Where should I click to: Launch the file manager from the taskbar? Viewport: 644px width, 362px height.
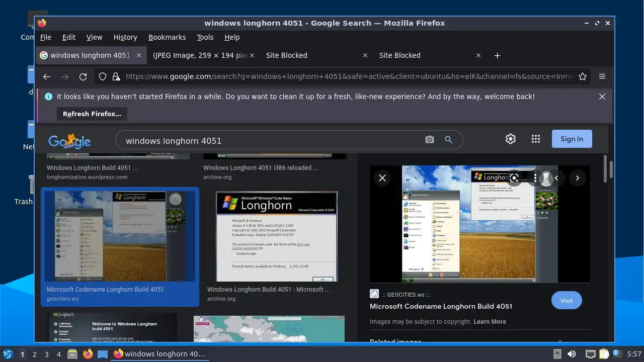pyautogui.click(x=72, y=354)
